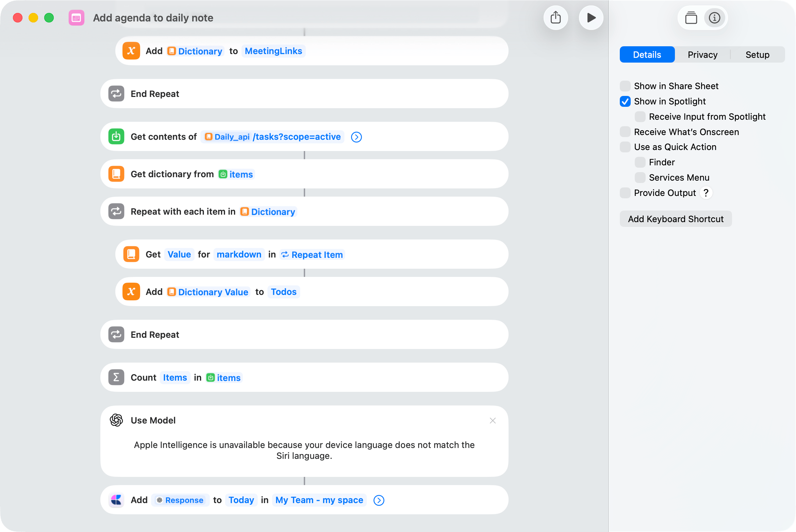Click the repeat icon on first End Repeat
796x532 pixels.
pos(116,94)
